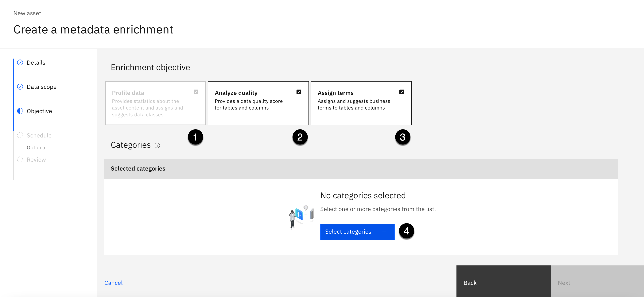The height and width of the screenshot is (297, 644).
Task: Select the Objective step label
Action: [39, 111]
